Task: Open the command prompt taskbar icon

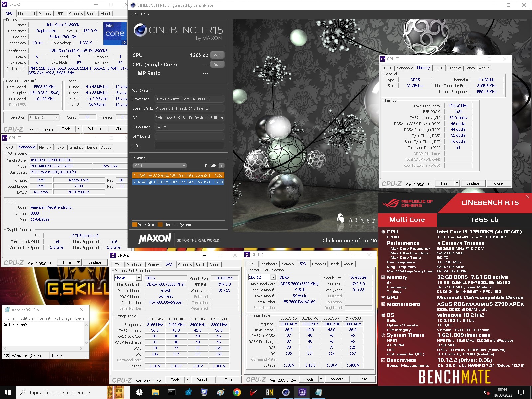Action: [x=172, y=392]
